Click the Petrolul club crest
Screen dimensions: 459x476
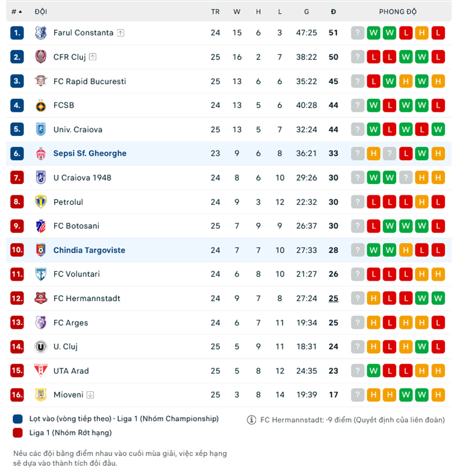coord(40,202)
